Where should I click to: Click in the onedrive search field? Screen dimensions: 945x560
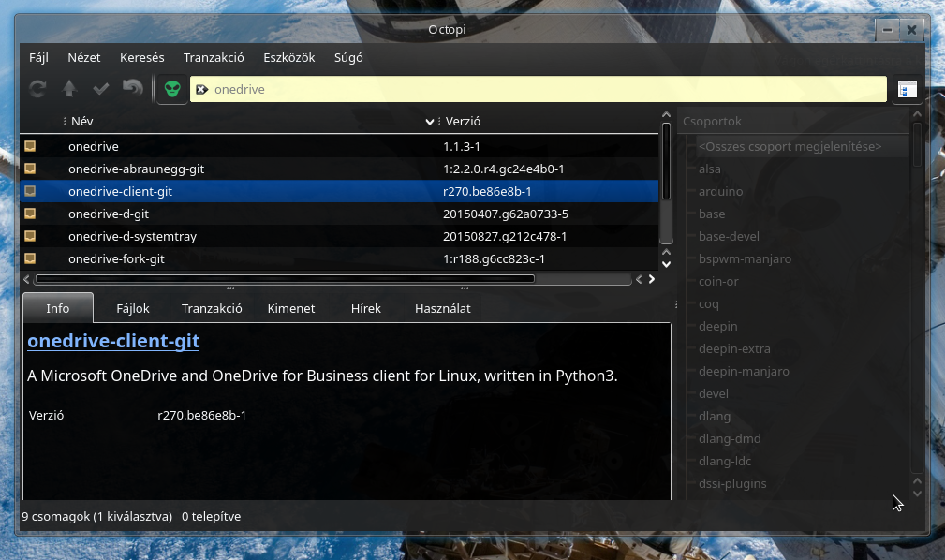(539, 89)
